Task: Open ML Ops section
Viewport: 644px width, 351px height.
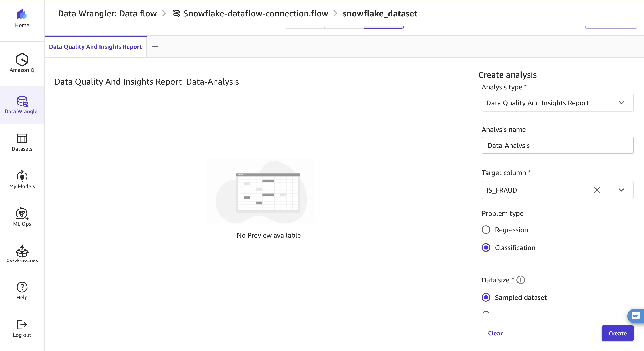Action: click(22, 217)
